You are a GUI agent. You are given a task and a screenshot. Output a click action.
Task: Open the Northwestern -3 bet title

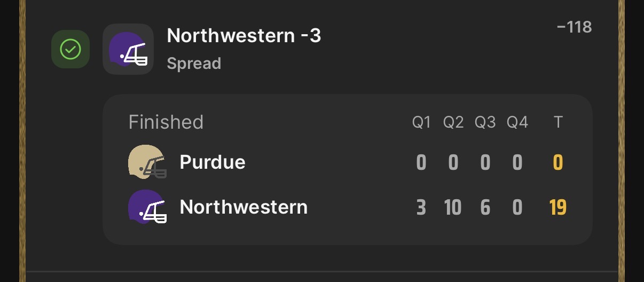pos(244,36)
